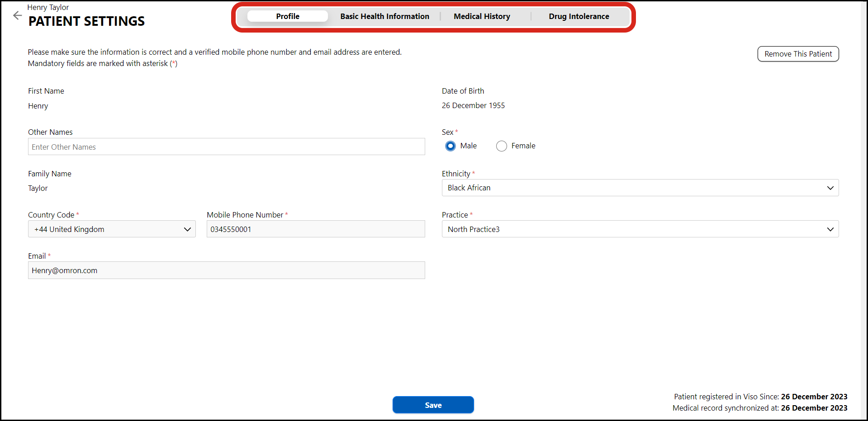The image size is (868, 421).
Task: Click into the Other Names field
Action: point(226,147)
